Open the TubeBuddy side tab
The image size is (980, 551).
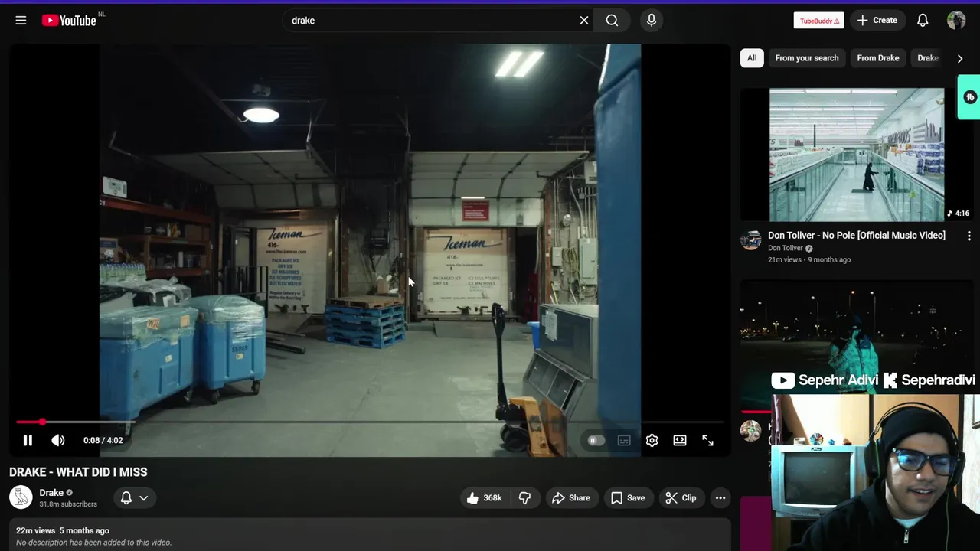point(969,97)
